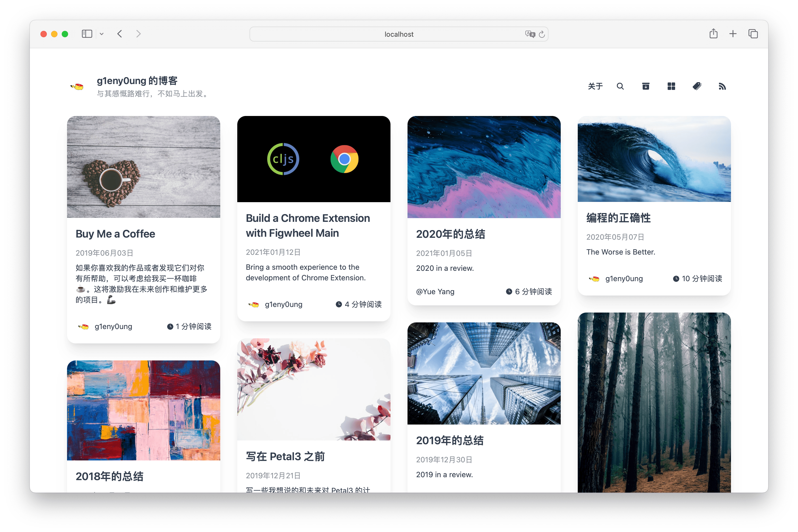Open the ocean wave cover image

654,159
